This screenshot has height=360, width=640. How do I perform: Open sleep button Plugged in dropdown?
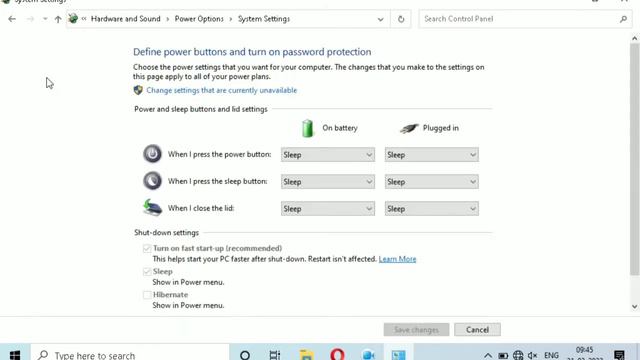pos(431,182)
